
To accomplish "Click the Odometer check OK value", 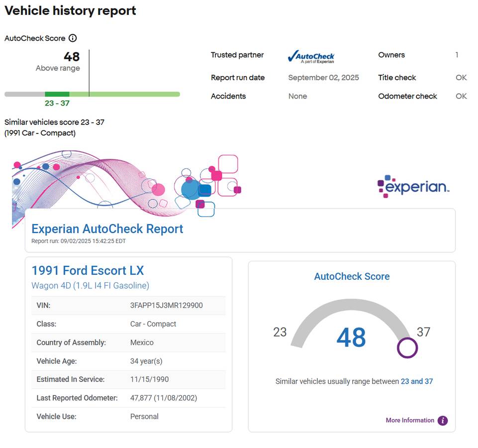I will tap(461, 96).
